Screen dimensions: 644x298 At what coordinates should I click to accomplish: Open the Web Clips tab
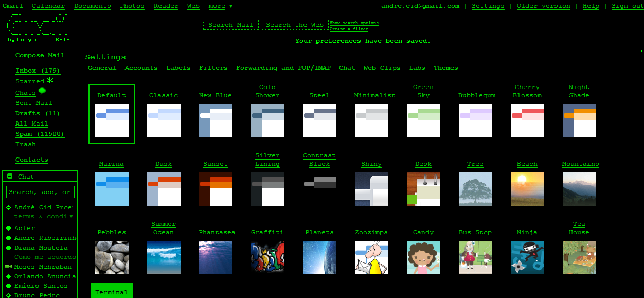pyautogui.click(x=382, y=68)
